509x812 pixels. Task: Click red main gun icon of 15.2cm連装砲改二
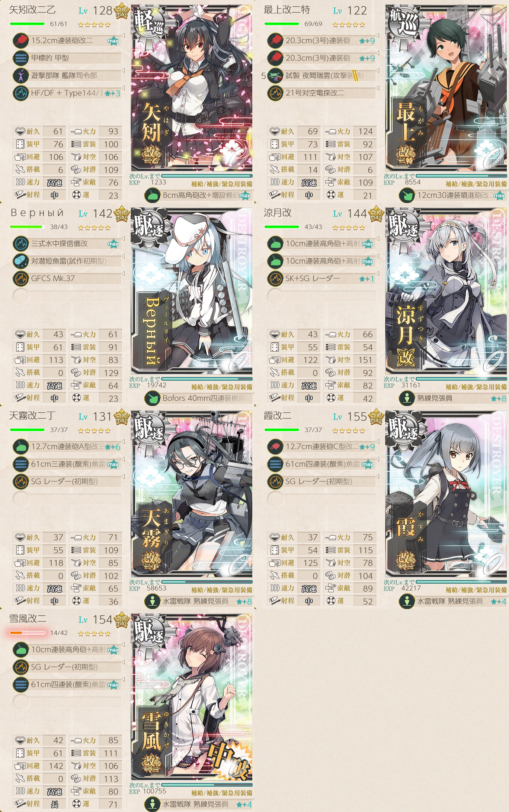[21, 41]
